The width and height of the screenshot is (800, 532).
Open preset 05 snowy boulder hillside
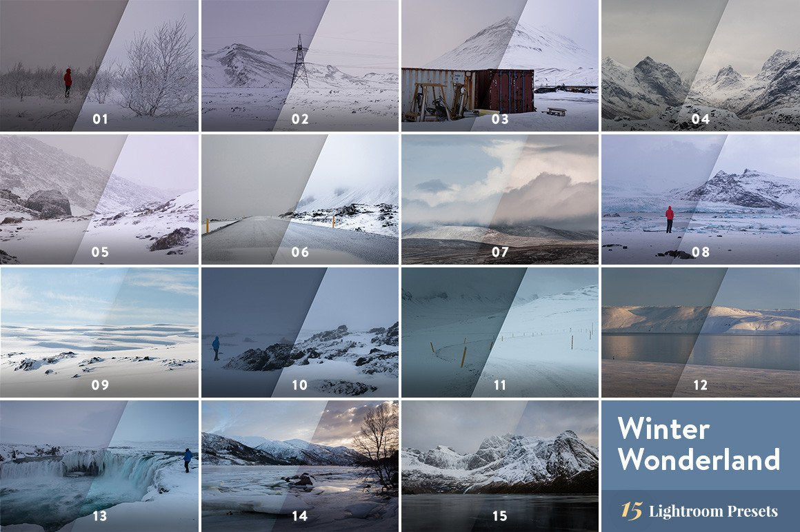point(99,199)
